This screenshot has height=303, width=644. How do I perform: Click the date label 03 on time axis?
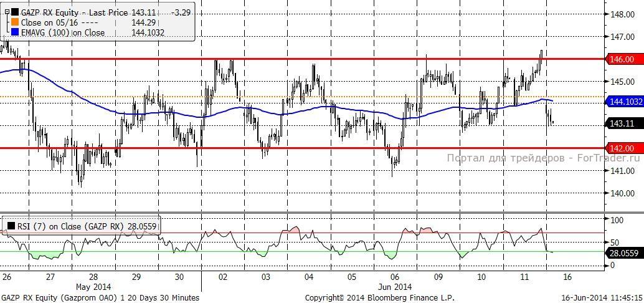point(266,277)
